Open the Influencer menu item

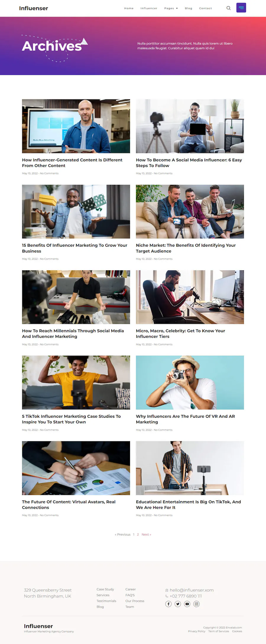click(149, 8)
